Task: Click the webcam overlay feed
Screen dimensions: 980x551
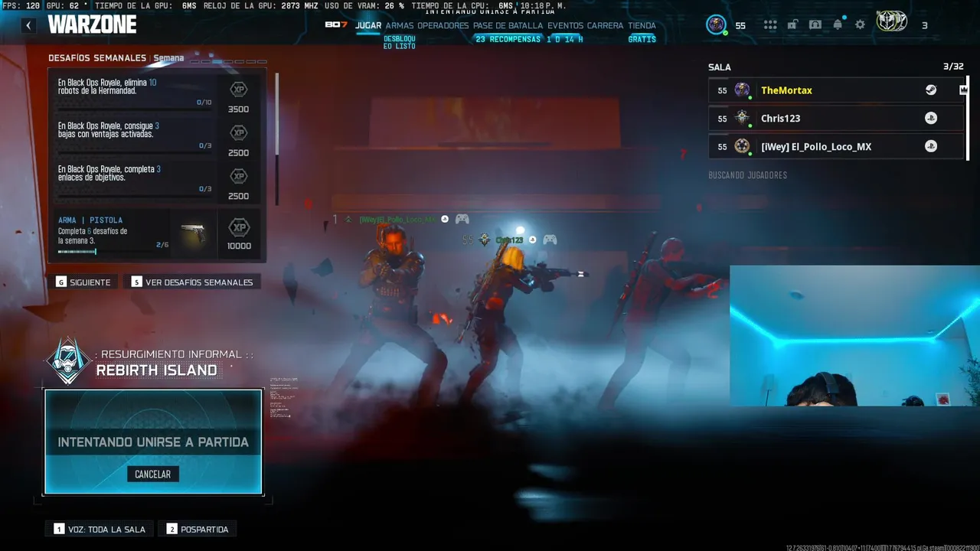Action: [854, 336]
